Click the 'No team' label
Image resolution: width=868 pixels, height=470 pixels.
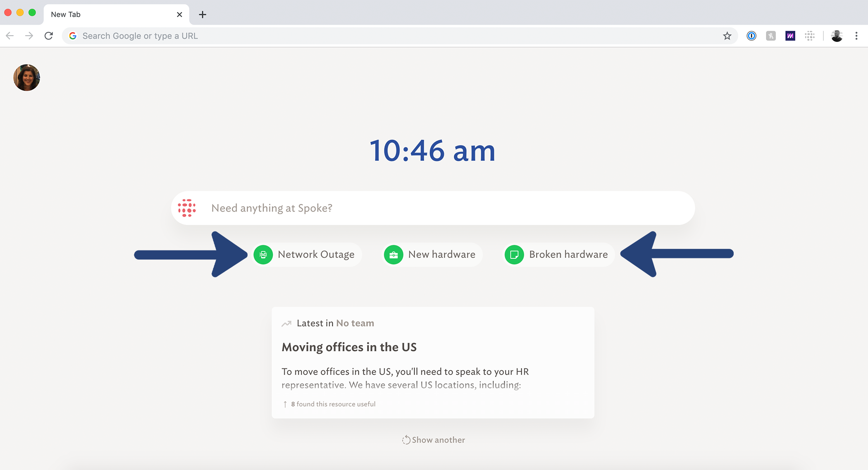pyautogui.click(x=355, y=323)
